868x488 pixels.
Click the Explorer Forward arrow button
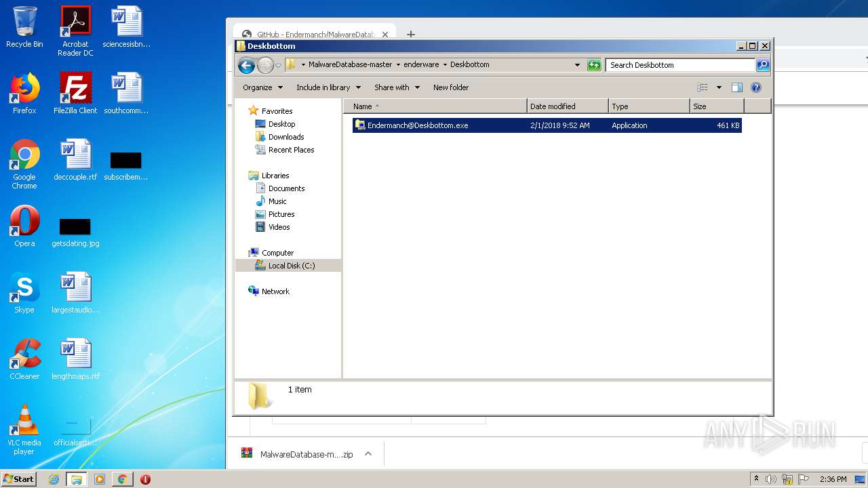265,65
